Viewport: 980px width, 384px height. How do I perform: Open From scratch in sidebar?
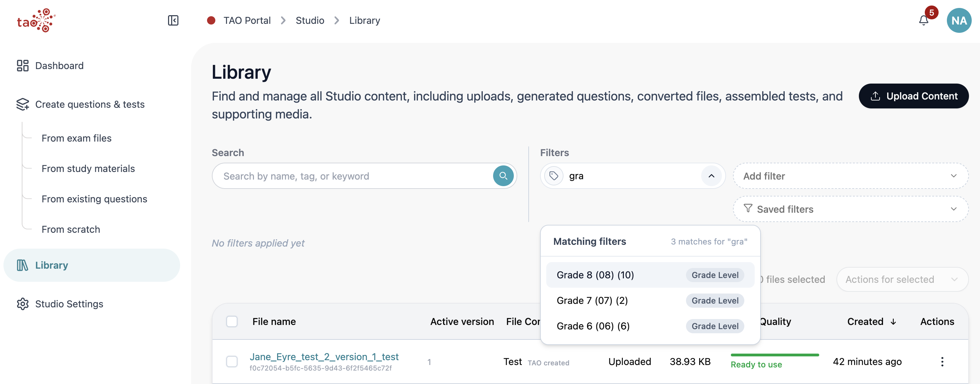coord(71,230)
